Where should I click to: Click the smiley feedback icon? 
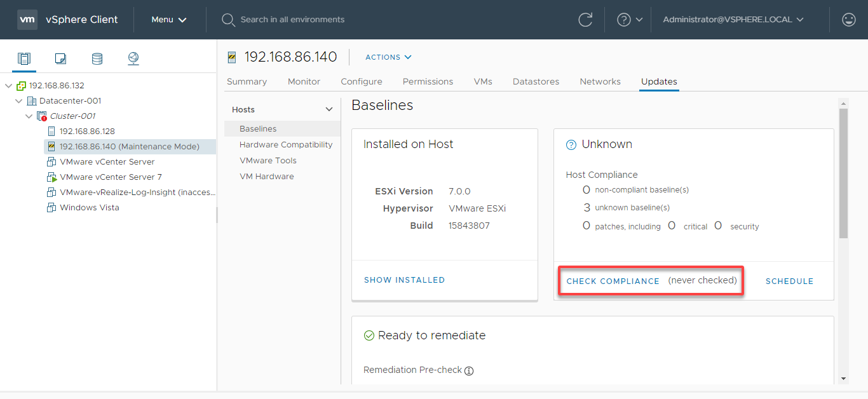point(849,20)
